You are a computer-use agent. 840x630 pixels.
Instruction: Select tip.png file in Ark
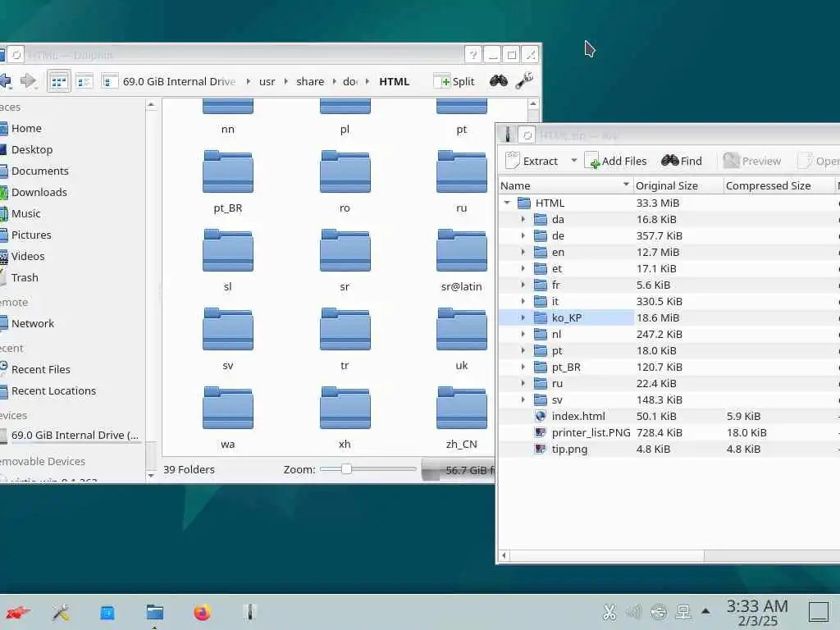click(x=569, y=450)
